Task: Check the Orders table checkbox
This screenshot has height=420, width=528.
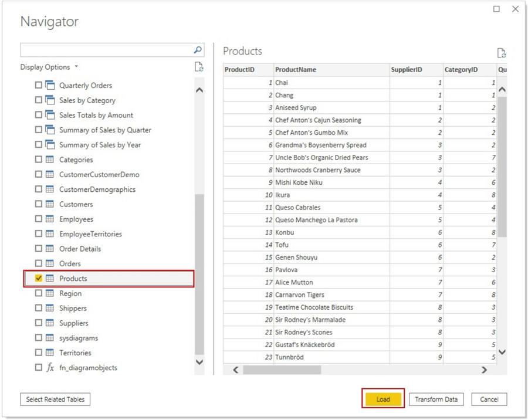Action: point(39,263)
